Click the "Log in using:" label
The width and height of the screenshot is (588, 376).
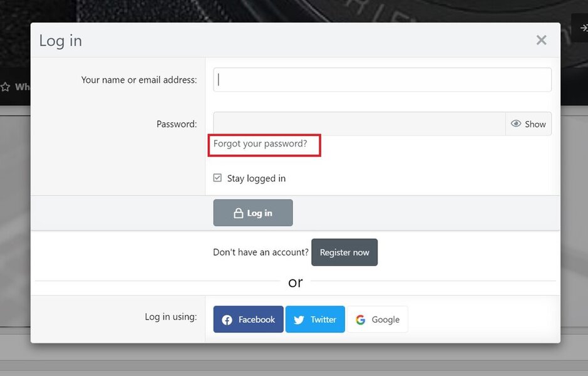coord(170,316)
